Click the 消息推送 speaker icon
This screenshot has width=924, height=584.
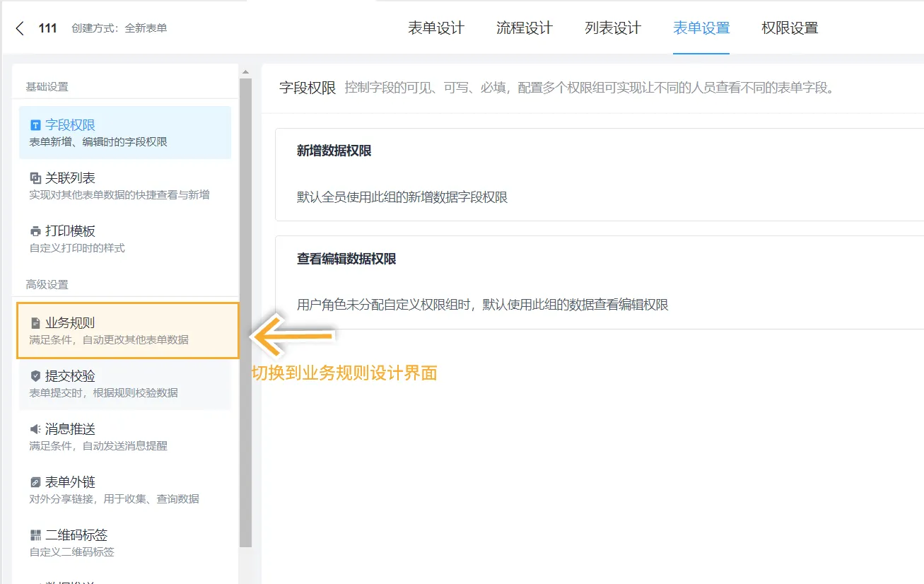pyautogui.click(x=35, y=429)
